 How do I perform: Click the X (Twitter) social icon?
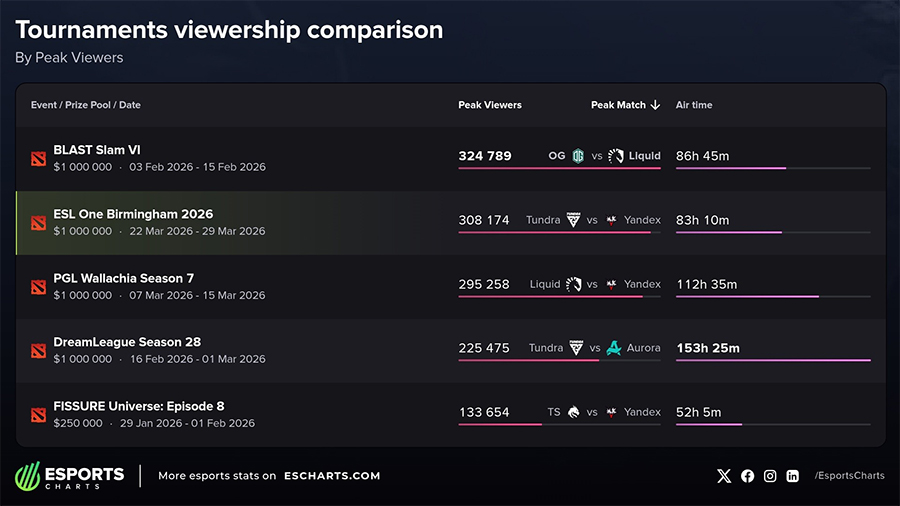[724, 476]
